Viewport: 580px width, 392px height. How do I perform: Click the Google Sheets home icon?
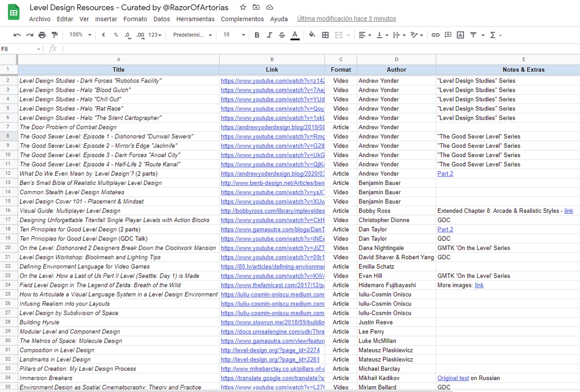(14, 13)
